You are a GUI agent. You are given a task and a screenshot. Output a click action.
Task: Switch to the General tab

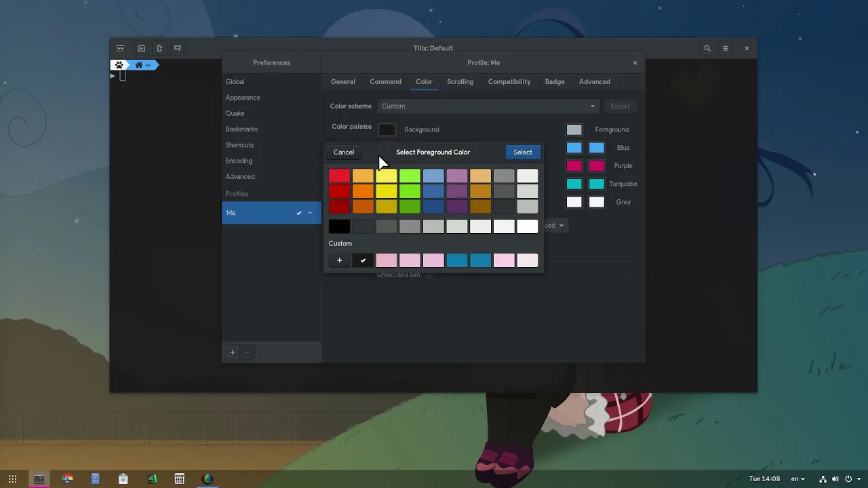pos(342,81)
